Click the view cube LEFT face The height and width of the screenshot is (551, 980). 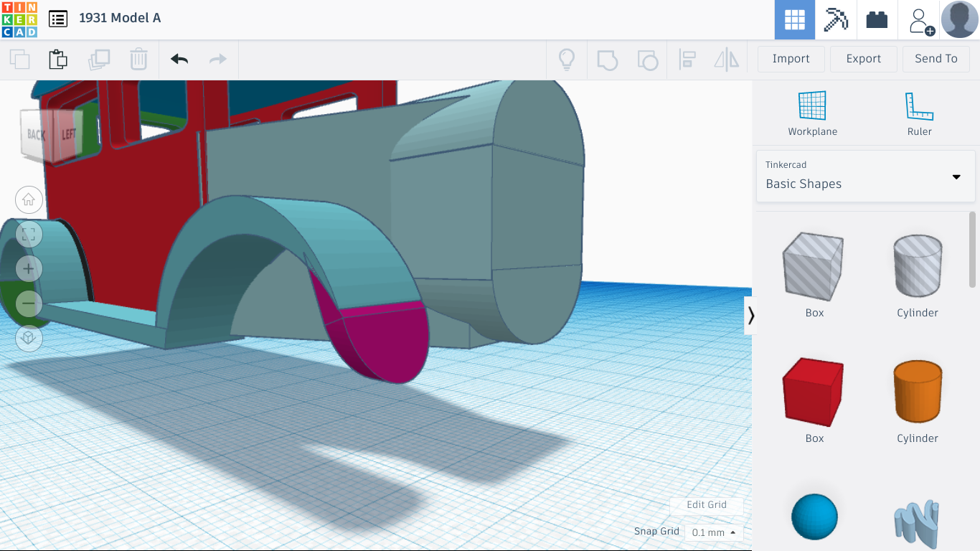click(x=69, y=134)
